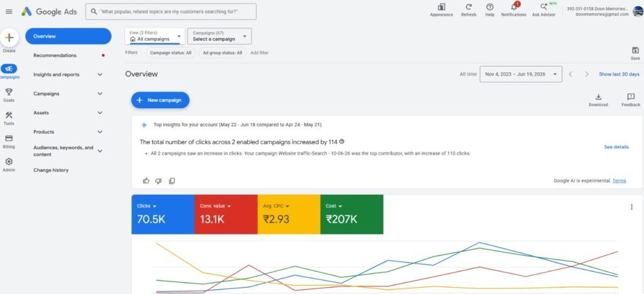Click the See details link

click(616, 147)
